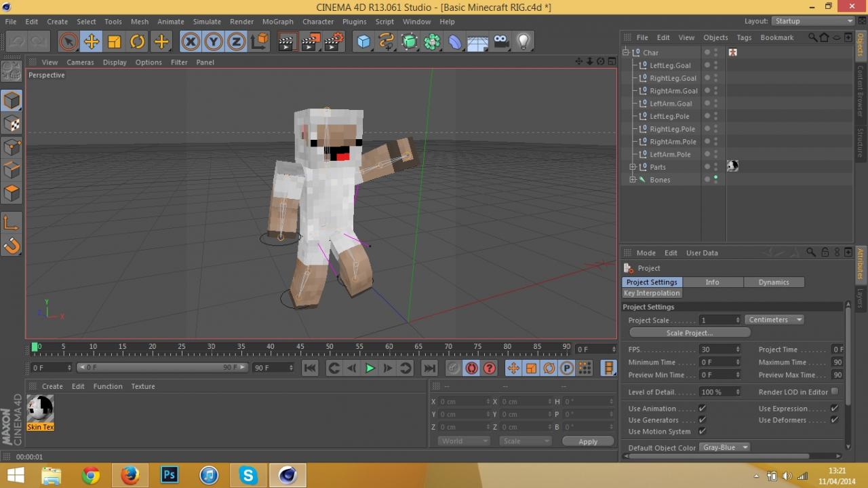Open the Skin Tex material thumbnail

pyautogui.click(x=39, y=410)
